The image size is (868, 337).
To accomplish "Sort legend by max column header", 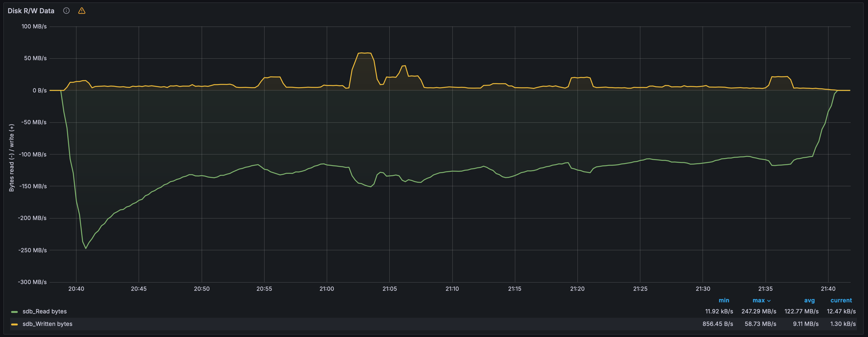I will 759,300.
